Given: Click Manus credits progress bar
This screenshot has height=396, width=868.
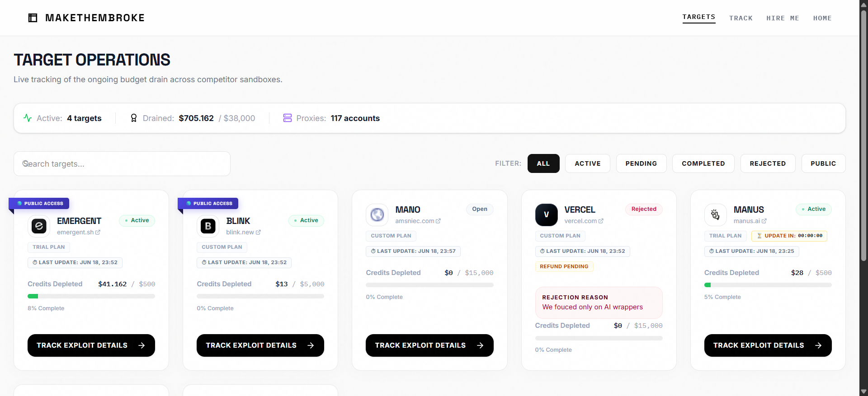Looking at the screenshot, I should [768, 285].
